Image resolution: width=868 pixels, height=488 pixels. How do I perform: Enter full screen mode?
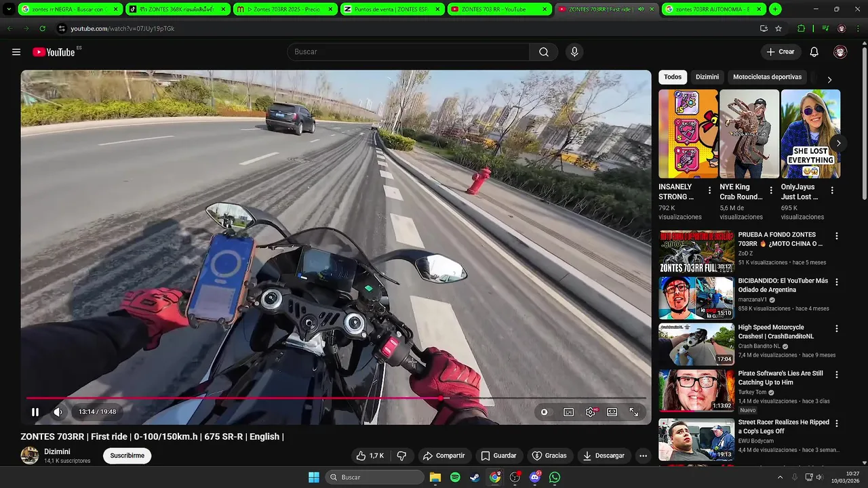(634, 412)
